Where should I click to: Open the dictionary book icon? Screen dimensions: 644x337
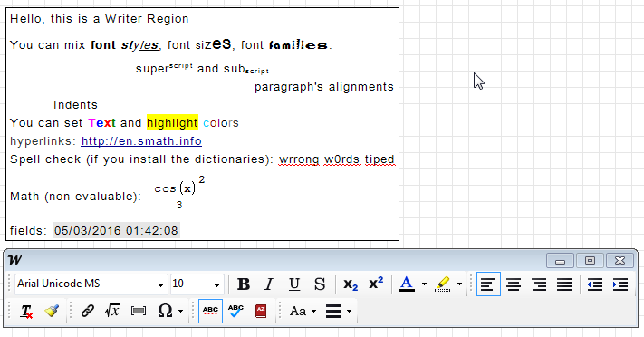(x=261, y=311)
